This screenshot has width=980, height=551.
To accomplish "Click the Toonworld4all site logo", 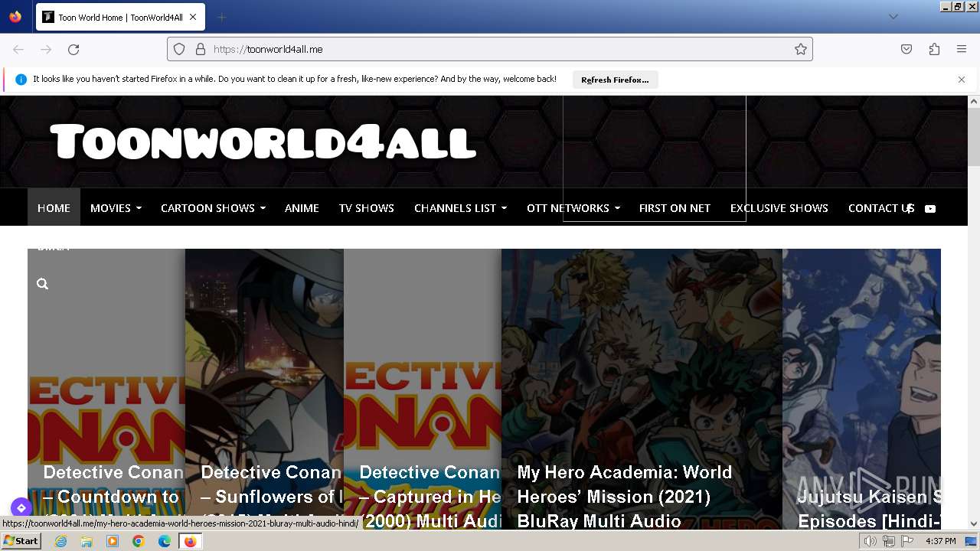I will click(x=263, y=142).
